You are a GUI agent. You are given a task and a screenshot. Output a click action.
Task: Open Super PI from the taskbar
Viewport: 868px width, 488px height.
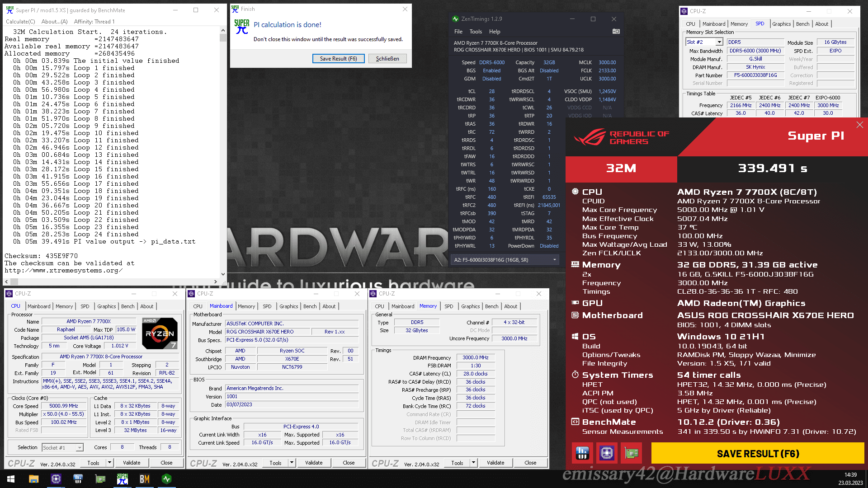[123, 479]
